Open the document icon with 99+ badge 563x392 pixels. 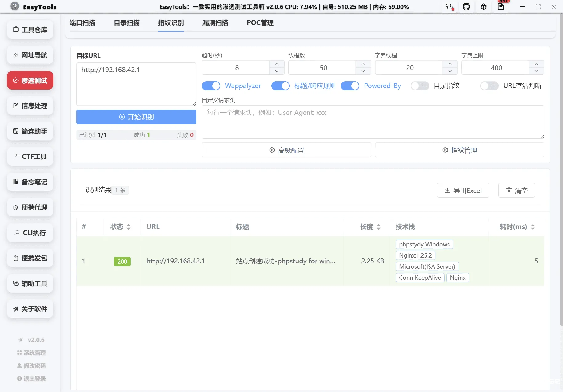[501, 6]
